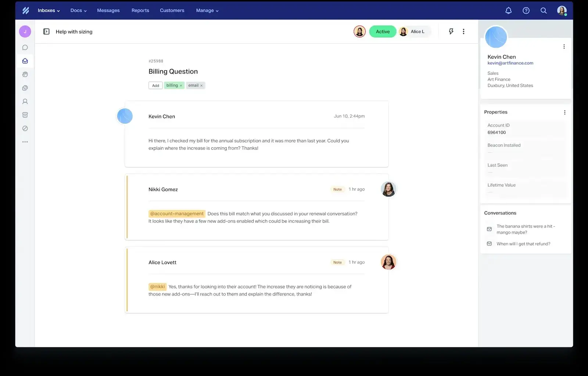Open the banana shirts conversation link
The width and height of the screenshot is (588, 376).
(526, 229)
